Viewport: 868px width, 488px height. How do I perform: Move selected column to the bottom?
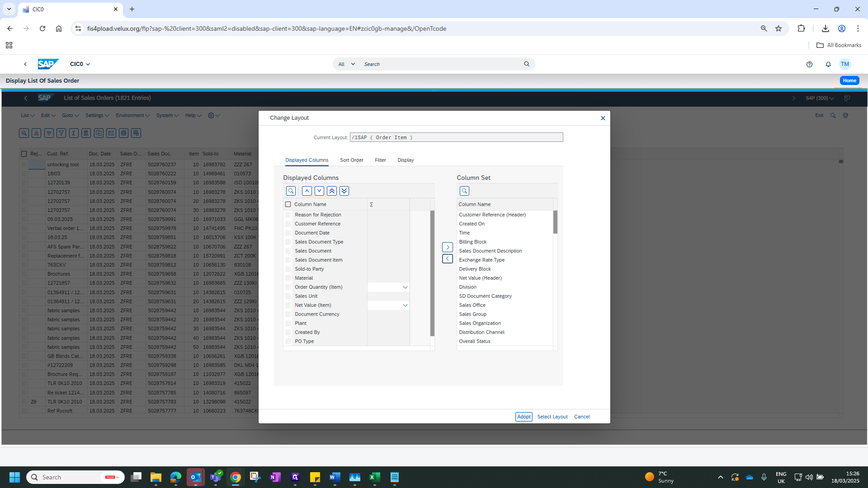click(x=344, y=191)
